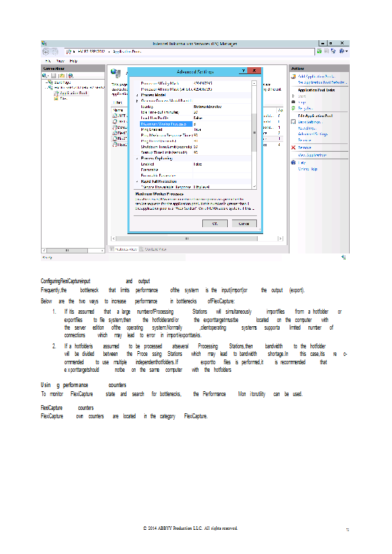
Task: Click Cancel in Advanced Settings dialog
Action: 244,224
